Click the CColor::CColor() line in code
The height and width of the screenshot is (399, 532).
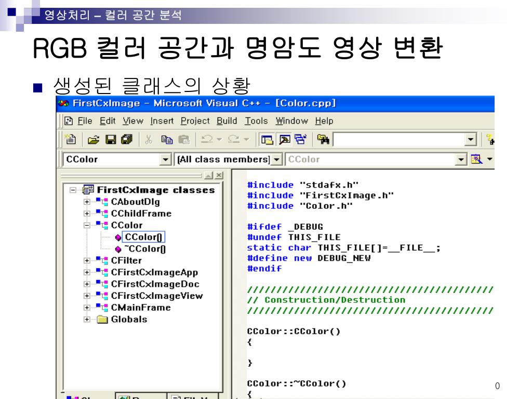[x=294, y=331]
